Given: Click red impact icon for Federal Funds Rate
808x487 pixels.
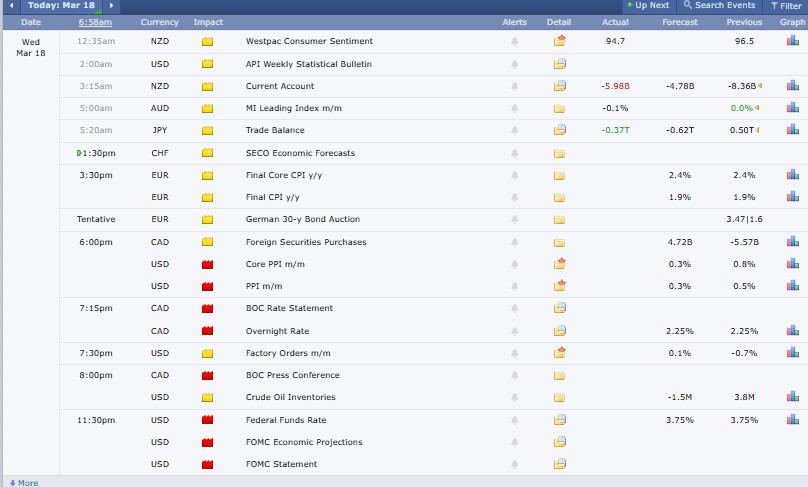Looking at the screenshot, I should tap(208, 420).
